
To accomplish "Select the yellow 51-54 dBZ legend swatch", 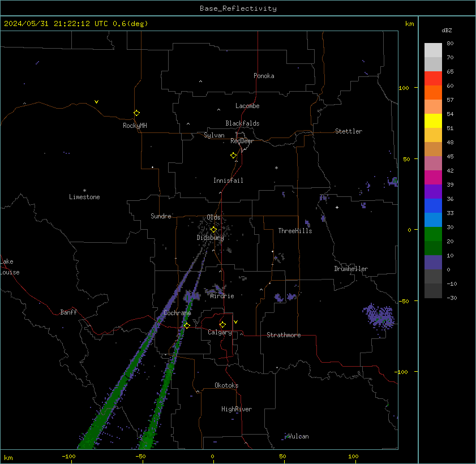I will (x=433, y=121).
